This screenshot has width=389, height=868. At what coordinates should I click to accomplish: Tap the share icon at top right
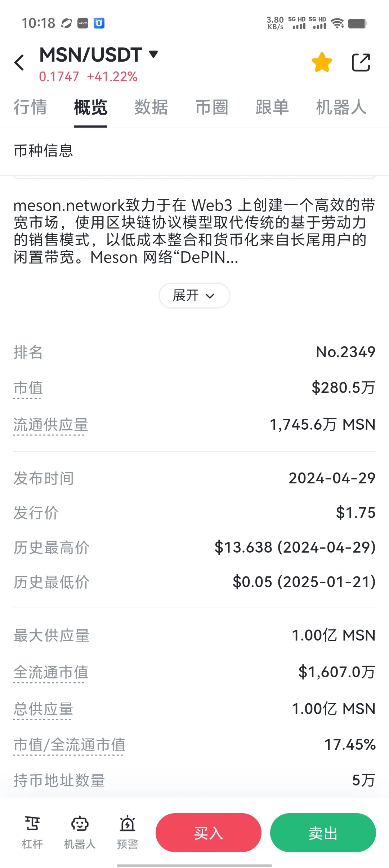(361, 62)
